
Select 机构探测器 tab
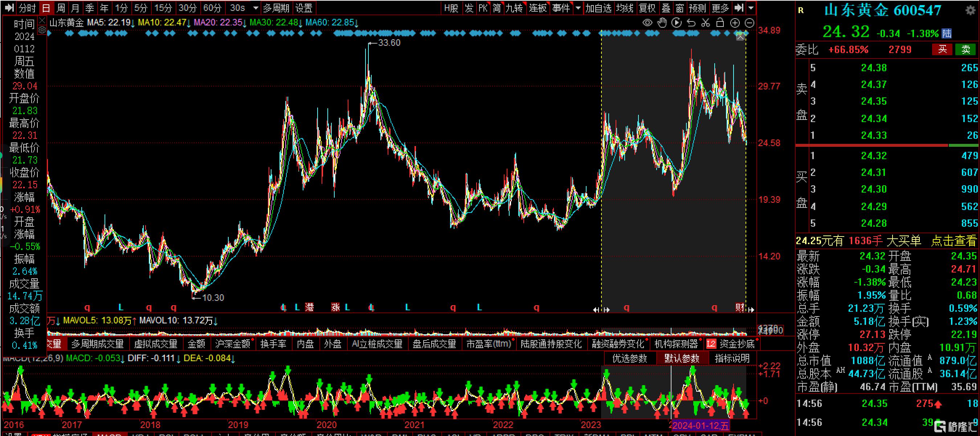(676, 344)
